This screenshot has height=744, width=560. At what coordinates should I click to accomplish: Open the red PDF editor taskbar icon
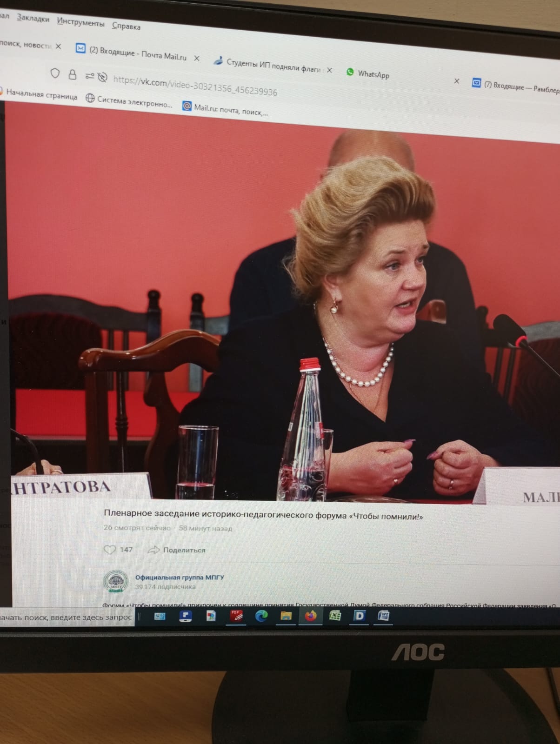236,616
